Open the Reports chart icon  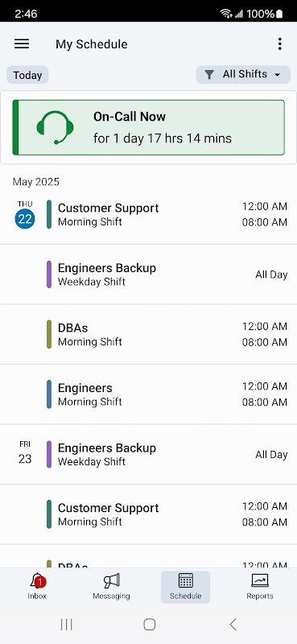(x=260, y=580)
